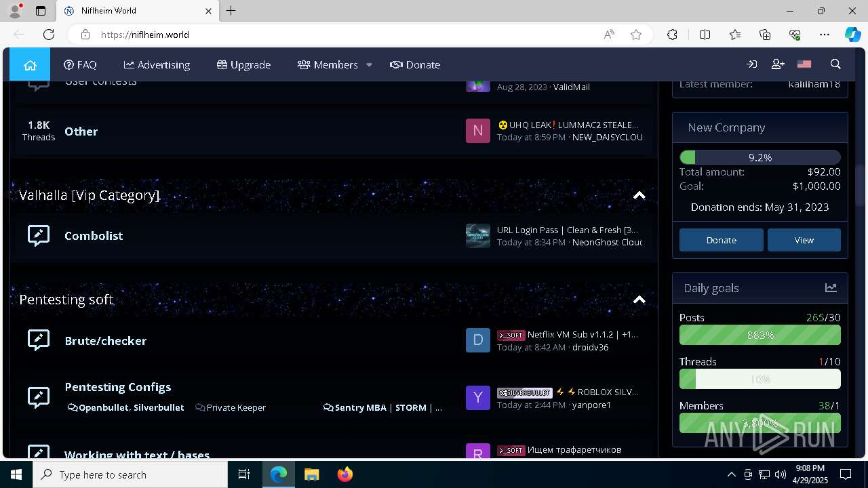868x488 pixels.
Task: Open URL Login Pass thread link
Action: tap(567, 230)
